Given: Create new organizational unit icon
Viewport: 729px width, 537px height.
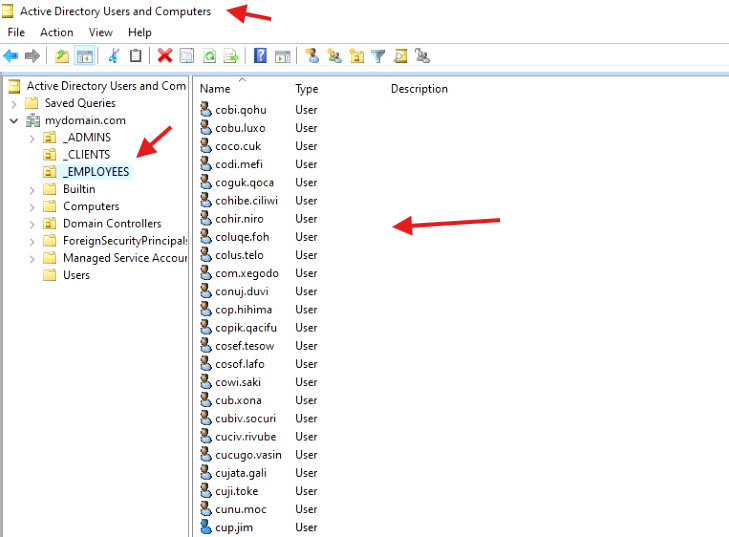Looking at the screenshot, I should pyautogui.click(x=357, y=56).
